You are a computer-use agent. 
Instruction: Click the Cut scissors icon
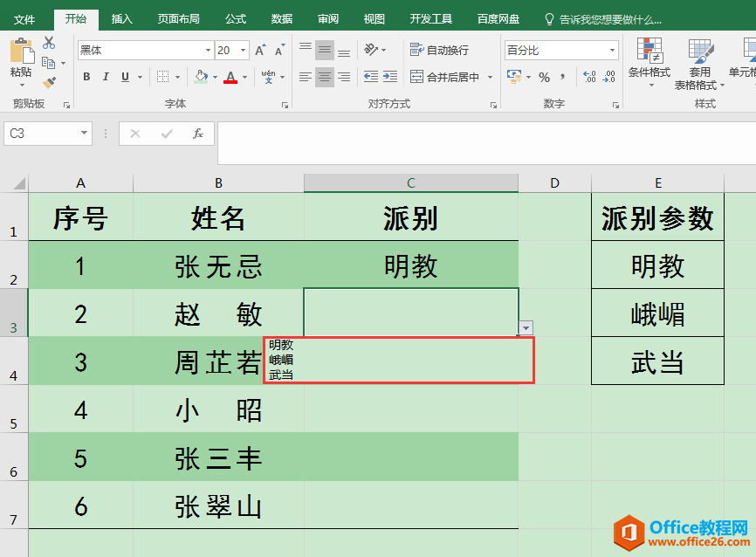(49, 43)
